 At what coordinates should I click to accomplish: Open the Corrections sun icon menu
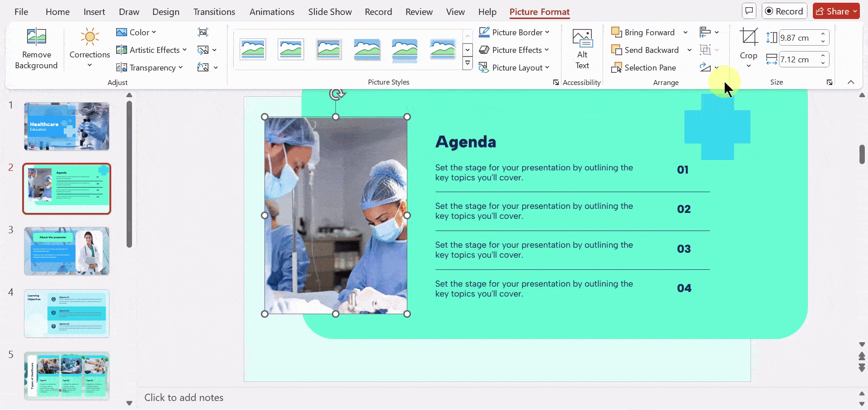point(90,37)
